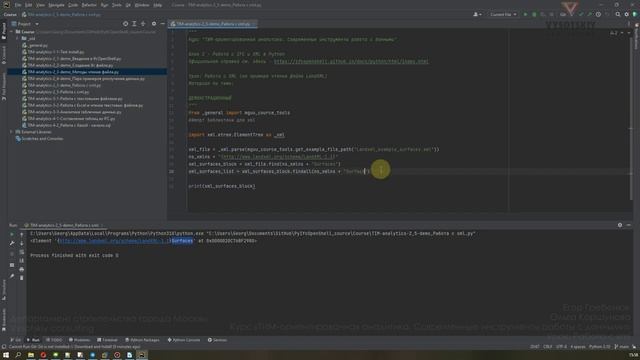The width and height of the screenshot is (640, 360).
Task: Open the Terminal tool window tab
Action: (107, 340)
